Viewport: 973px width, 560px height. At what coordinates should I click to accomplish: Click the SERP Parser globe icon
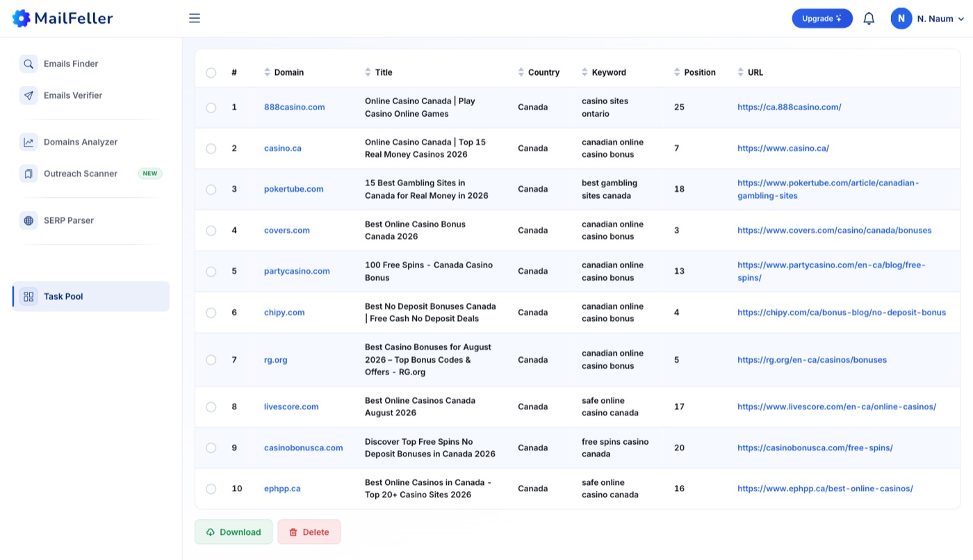click(28, 220)
